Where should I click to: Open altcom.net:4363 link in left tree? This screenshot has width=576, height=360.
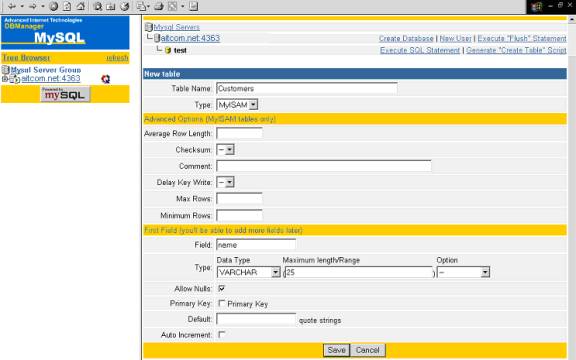coord(51,78)
